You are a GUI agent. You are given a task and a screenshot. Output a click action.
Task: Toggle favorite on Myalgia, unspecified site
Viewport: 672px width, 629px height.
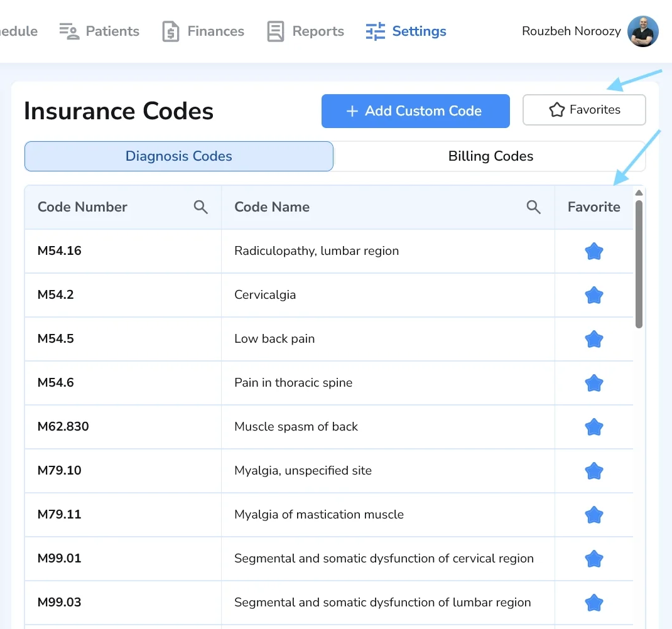tap(594, 471)
